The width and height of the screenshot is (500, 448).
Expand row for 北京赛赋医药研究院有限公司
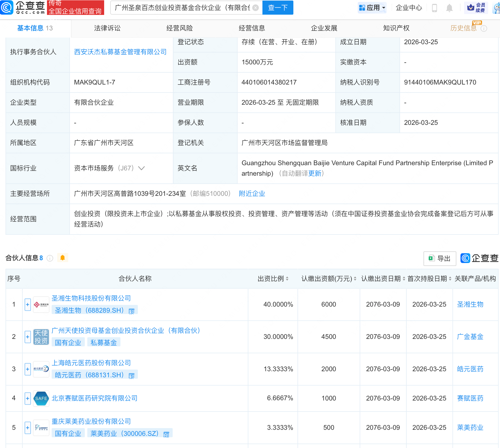point(28,398)
